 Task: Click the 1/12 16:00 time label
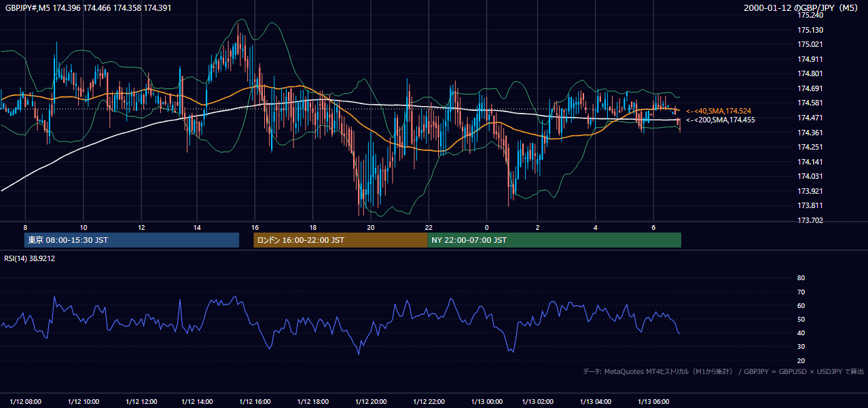pyautogui.click(x=255, y=401)
